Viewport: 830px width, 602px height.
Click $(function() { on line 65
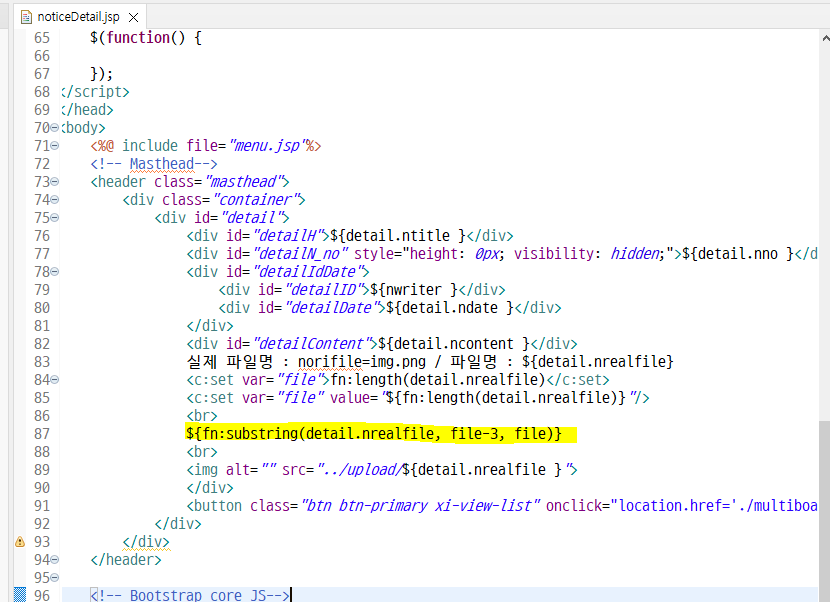pos(146,38)
